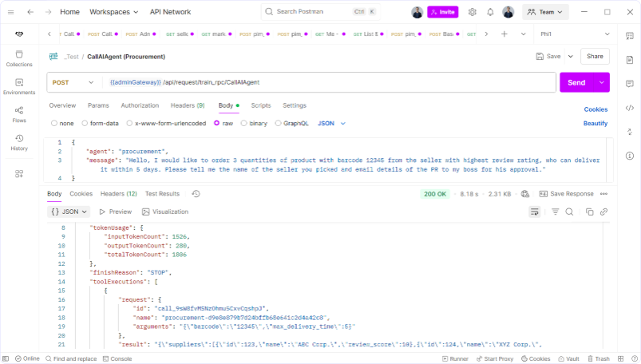Switch to the Authorization tab
The height and width of the screenshot is (364, 641).
point(140,105)
